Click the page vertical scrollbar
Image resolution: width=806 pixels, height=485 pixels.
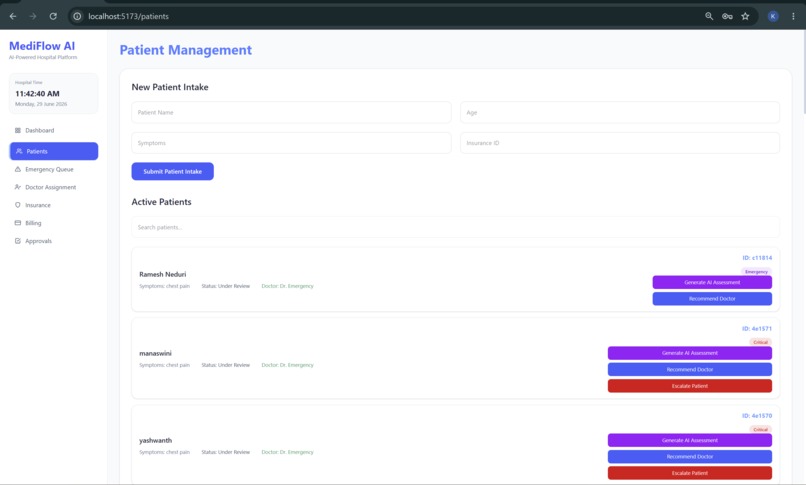coord(803,72)
